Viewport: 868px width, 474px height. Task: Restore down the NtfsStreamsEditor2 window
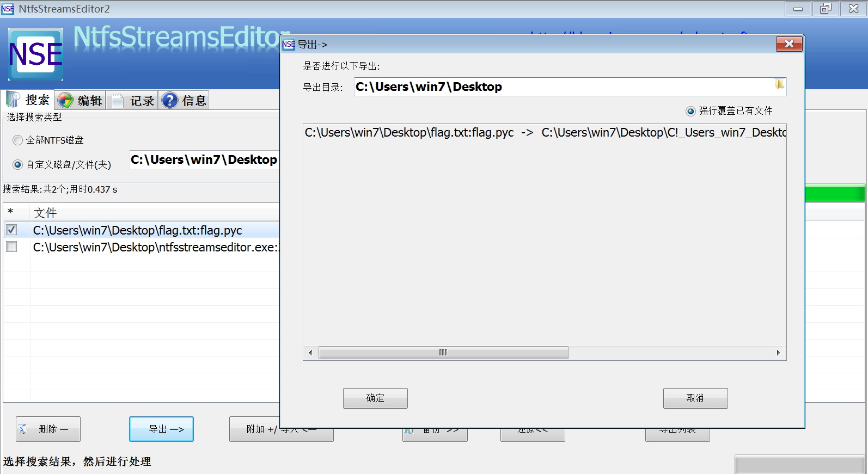click(x=826, y=9)
